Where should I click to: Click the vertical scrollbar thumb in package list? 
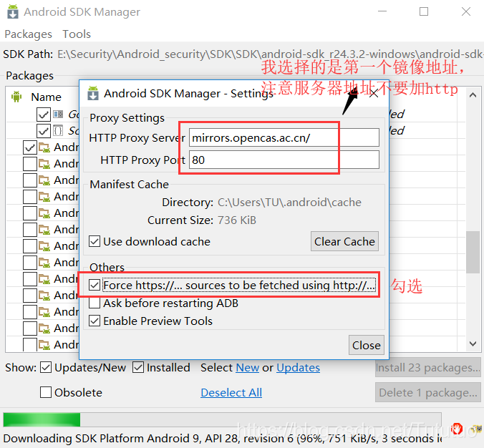pos(473,252)
